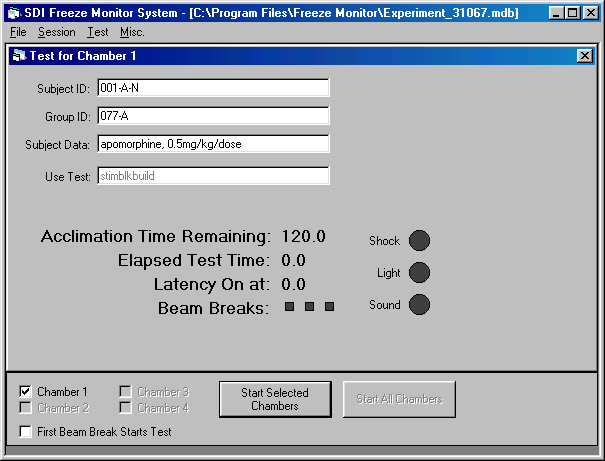Image resolution: width=605 pixels, height=461 pixels.
Task: Open the Session menu
Action: click(x=56, y=32)
